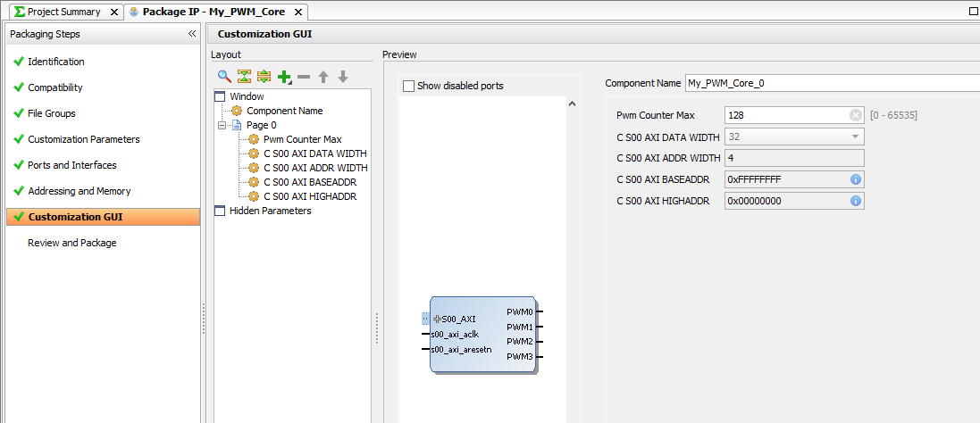The height and width of the screenshot is (423, 980).
Task: Select C S00 AXI DATA WIDTH in tree
Action: coord(315,154)
